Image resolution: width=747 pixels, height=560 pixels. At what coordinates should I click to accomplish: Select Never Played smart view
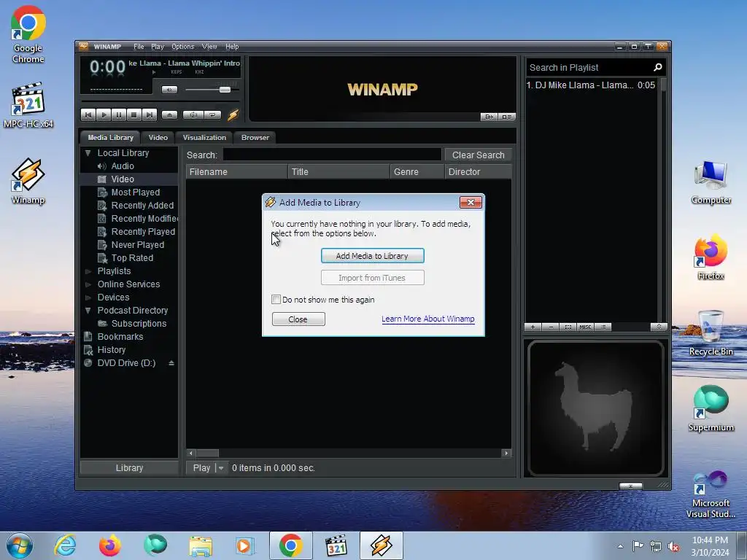coord(137,245)
